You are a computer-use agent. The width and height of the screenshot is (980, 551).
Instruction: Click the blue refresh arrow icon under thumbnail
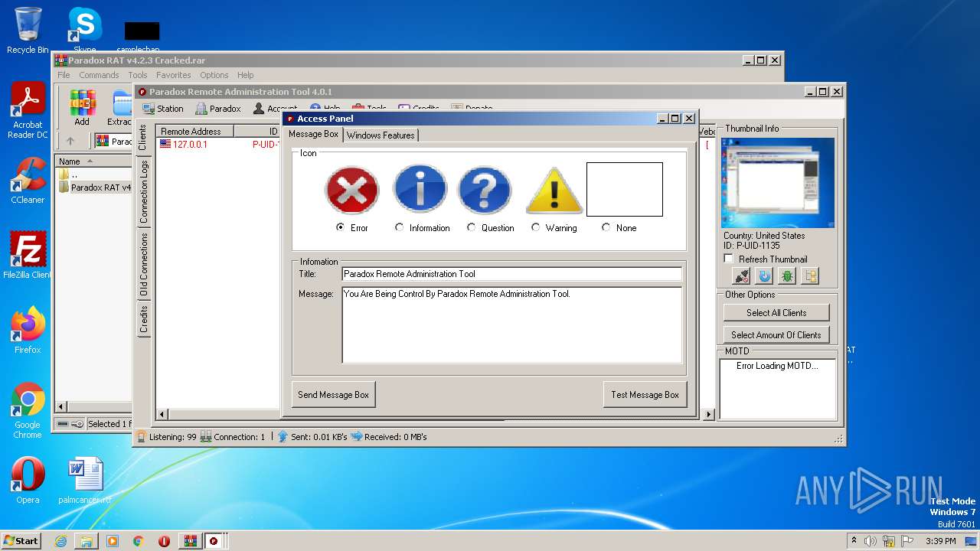pyautogui.click(x=764, y=276)
